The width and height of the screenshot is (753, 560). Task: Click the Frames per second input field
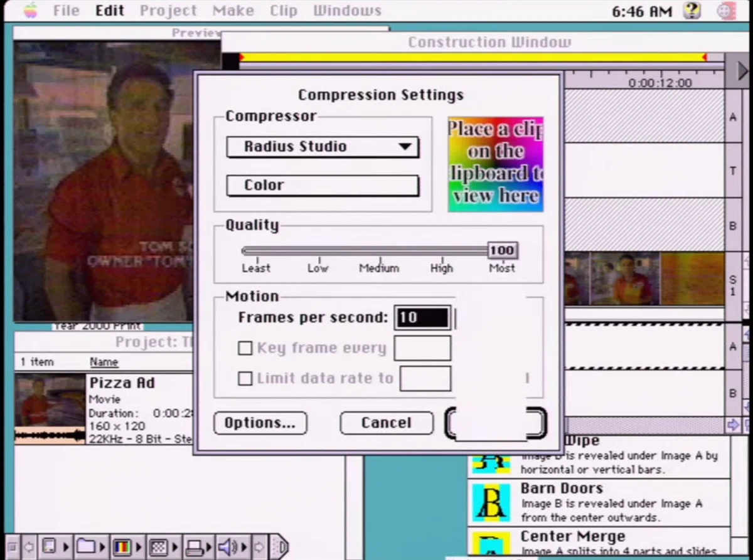point(422,317)
